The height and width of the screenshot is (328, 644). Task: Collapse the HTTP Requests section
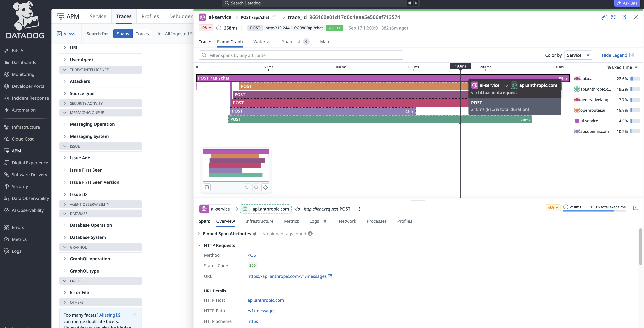pos(199,246)
